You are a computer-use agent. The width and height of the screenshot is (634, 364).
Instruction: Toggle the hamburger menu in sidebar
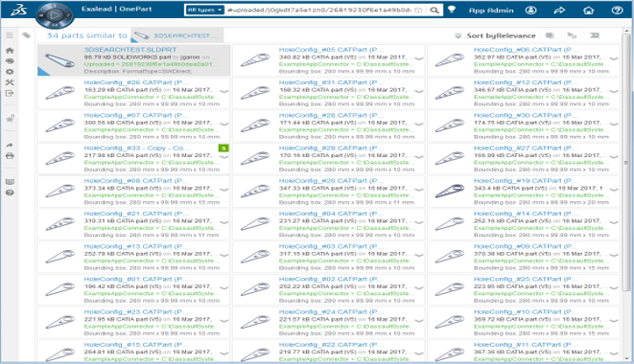tap(10, 35)
